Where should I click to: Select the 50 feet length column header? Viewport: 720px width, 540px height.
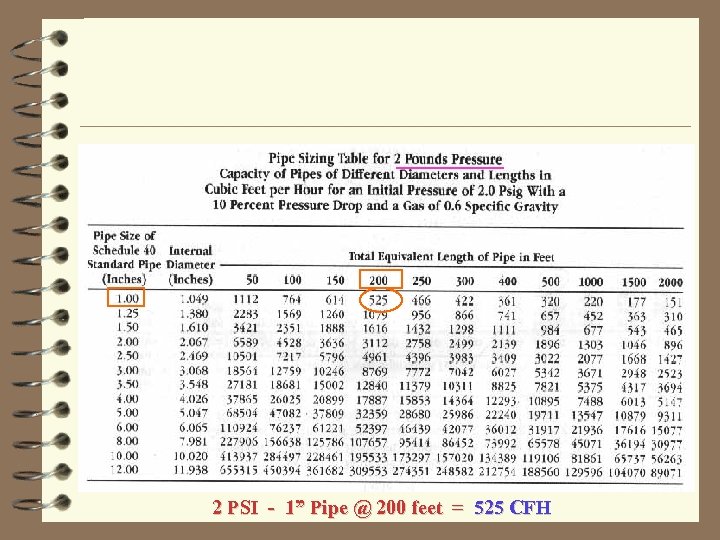(252, 280)
